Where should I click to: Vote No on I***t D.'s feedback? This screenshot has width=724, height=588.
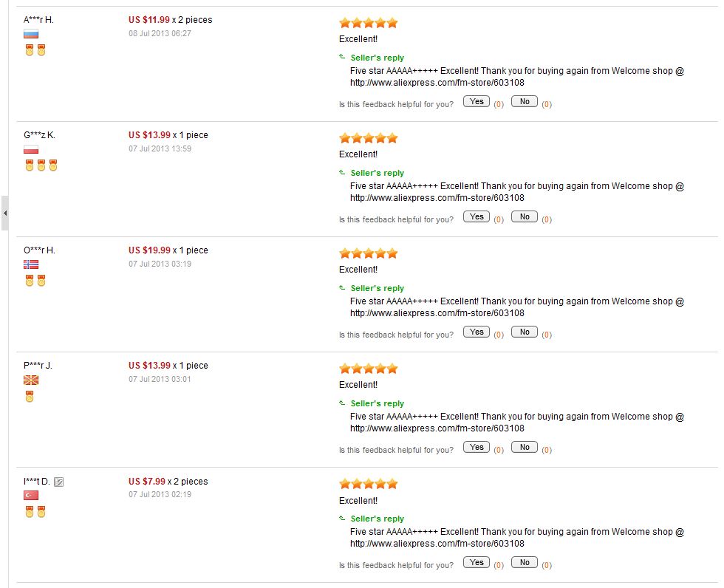coord(525,563)
